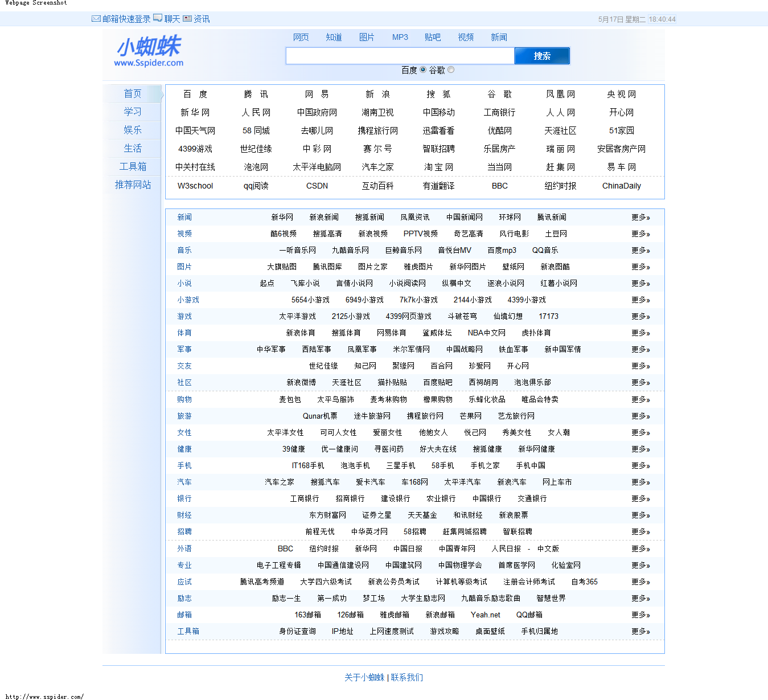The height and width of the screenshot is (700, 768).
Task: Visit 百 度 in the top site grid
Action: click(195, 95)
